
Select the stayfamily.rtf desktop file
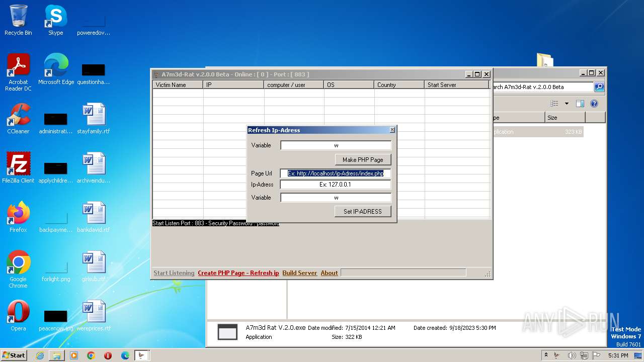[x=94, y=118]
